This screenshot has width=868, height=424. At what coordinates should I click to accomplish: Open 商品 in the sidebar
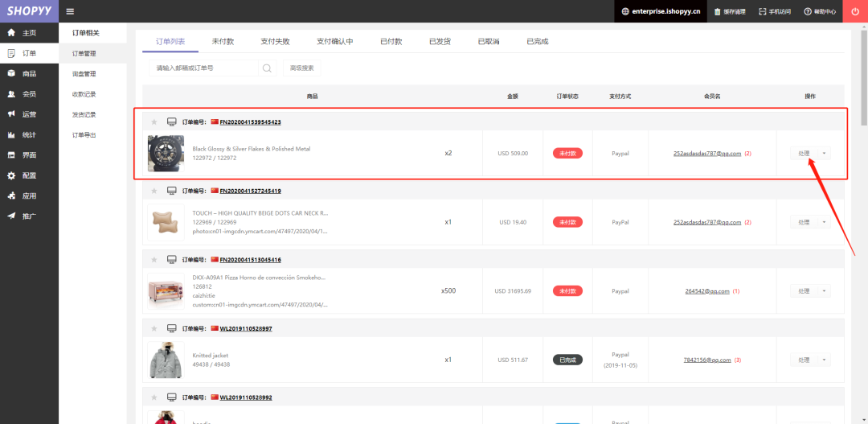coord(30,74)
